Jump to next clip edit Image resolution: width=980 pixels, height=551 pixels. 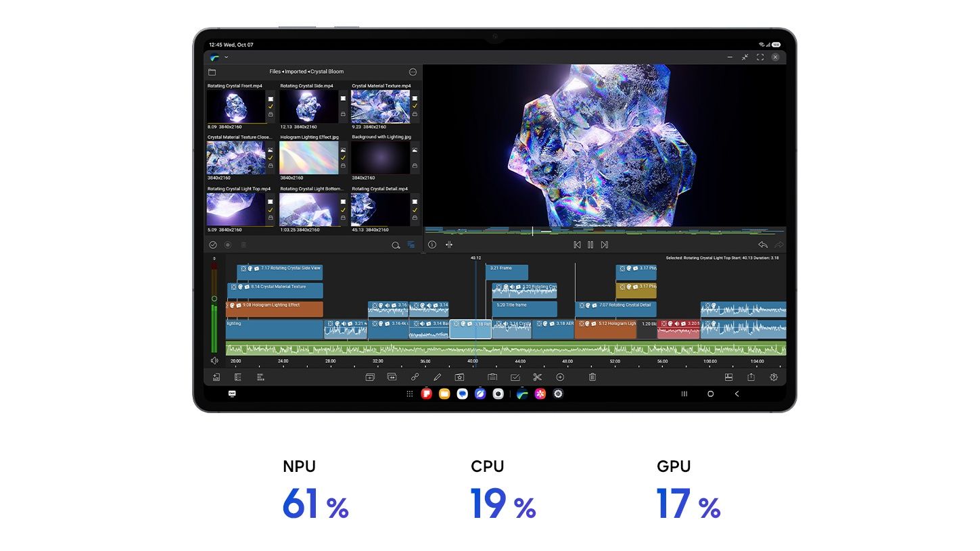tap(605, 245)
